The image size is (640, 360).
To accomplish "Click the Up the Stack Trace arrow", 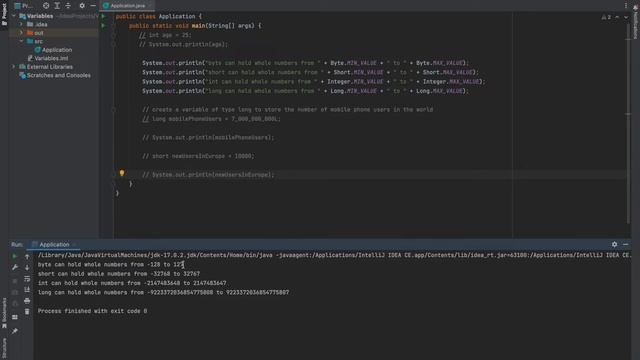I will (27, 257).
